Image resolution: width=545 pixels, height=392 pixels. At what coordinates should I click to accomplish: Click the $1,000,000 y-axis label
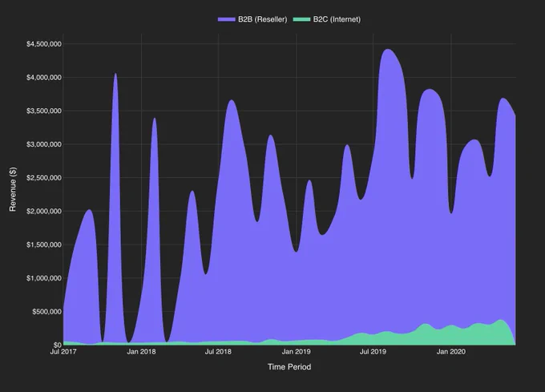pyautogui.click(x=44, y=278)
